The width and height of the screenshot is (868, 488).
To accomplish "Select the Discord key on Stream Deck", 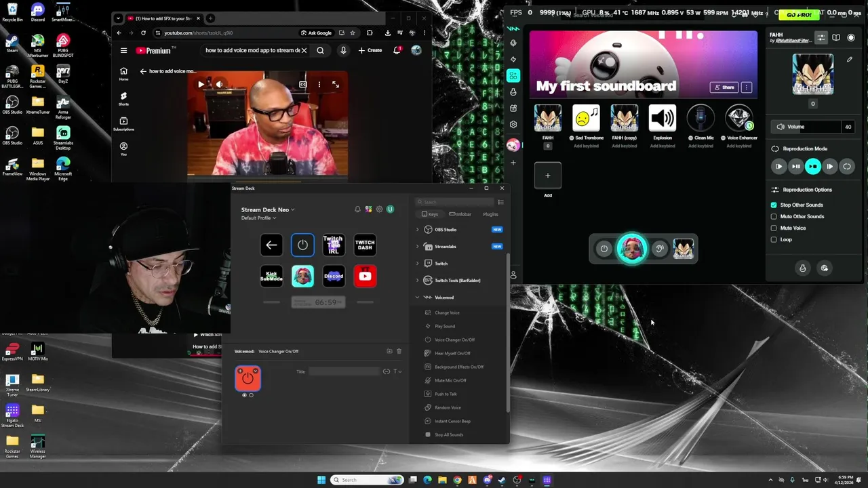I will [334, 276].
